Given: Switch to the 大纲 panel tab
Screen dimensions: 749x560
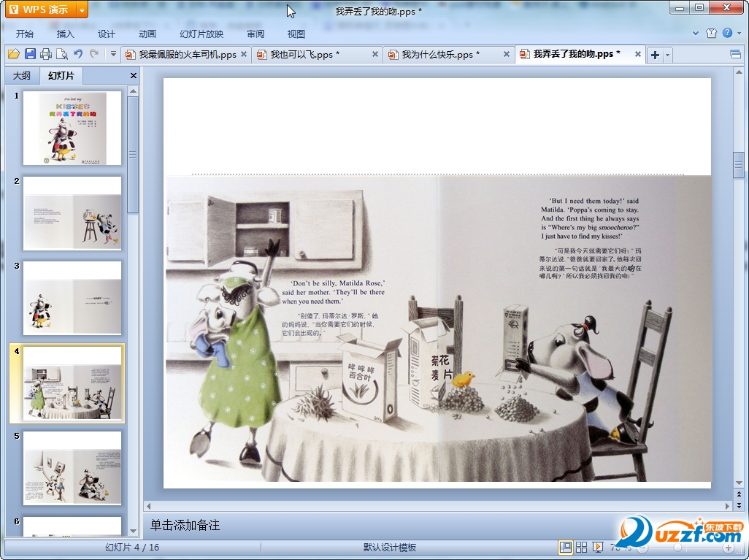Looking at the screenshot, I should [21, 75].
